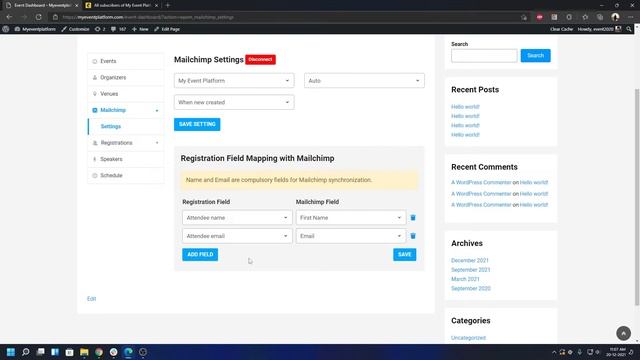Open the admin bar search icon
This screenshot has width=640, height=360.
pos(629,29)
